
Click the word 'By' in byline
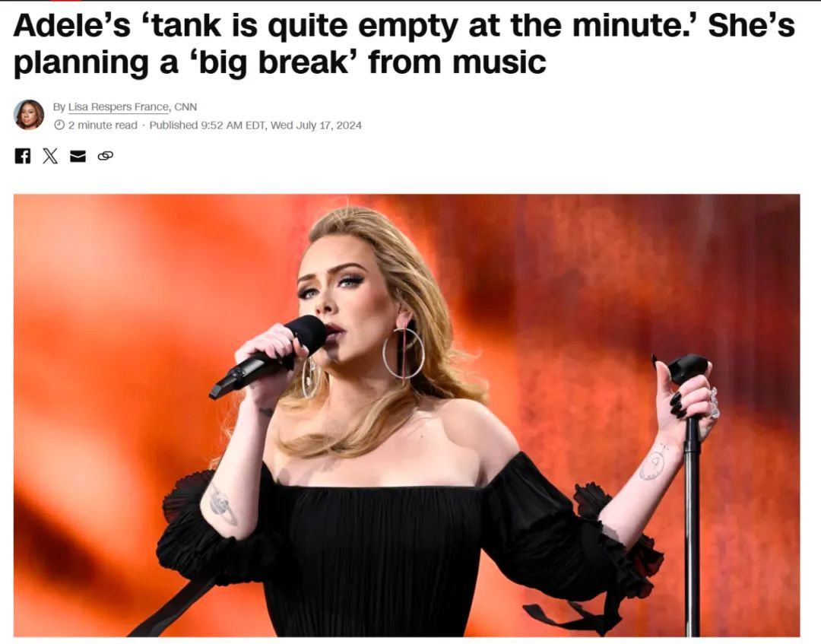59,106
